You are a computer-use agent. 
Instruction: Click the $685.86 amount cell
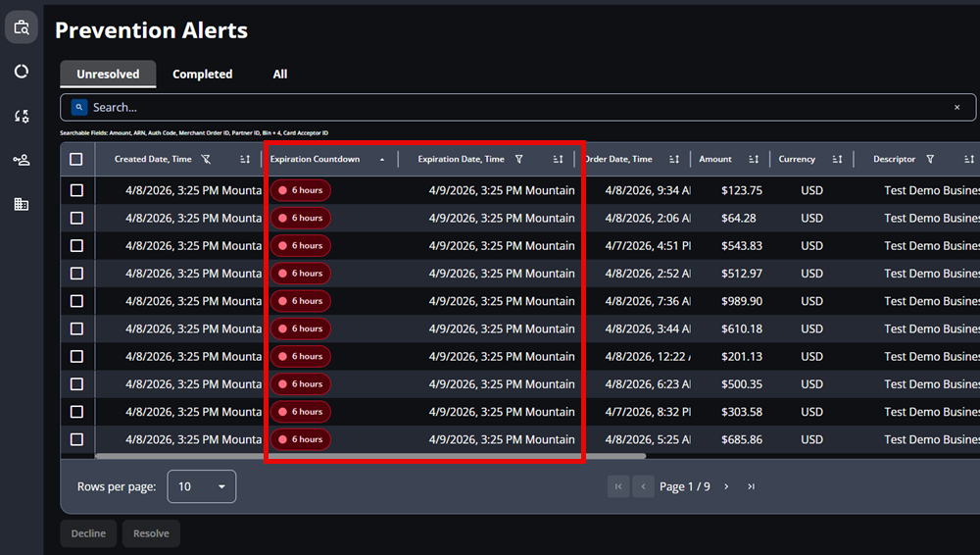(x=742, y=439)
